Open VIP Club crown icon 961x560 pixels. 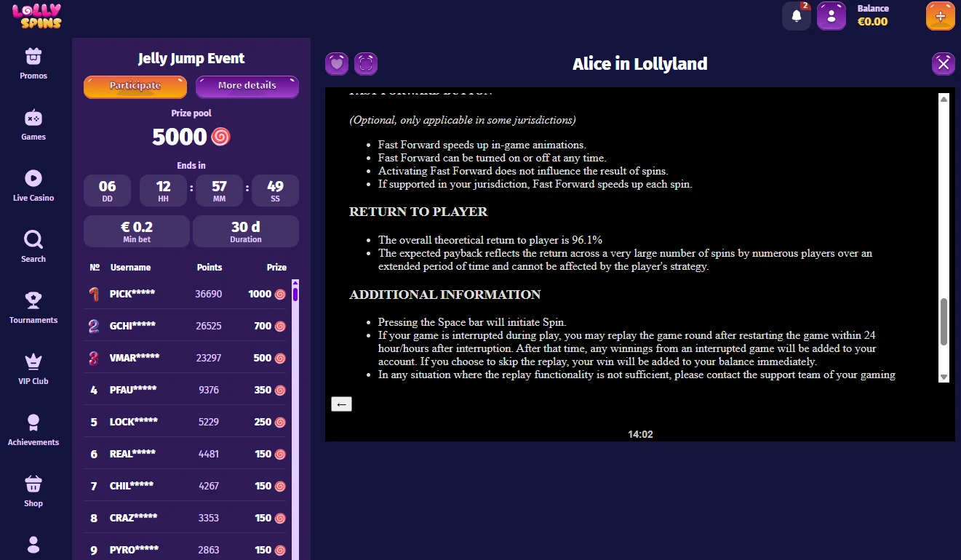click(x=33, y=361)
